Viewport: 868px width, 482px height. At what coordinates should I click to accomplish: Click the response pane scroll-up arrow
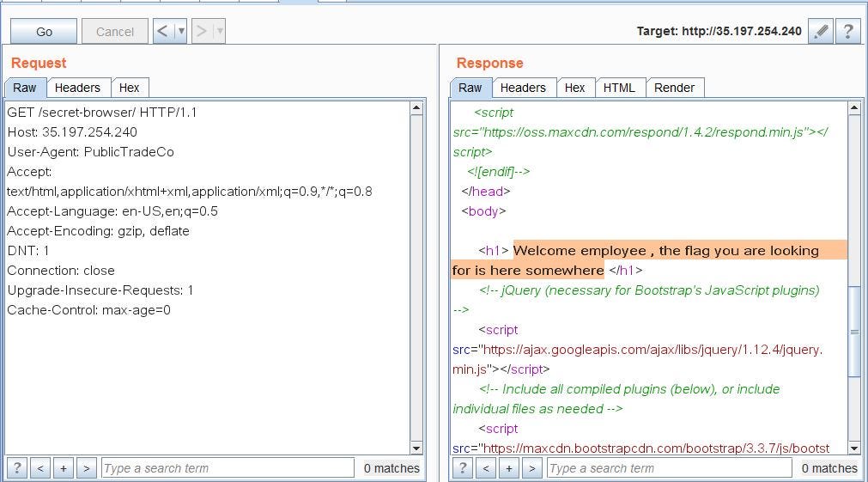point(854,108)
